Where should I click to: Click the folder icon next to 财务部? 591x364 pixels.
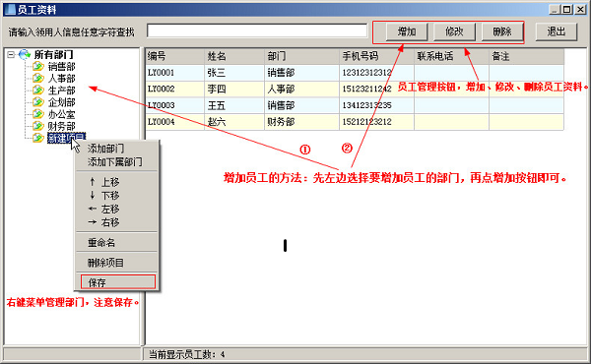click(x=38, y=126)
